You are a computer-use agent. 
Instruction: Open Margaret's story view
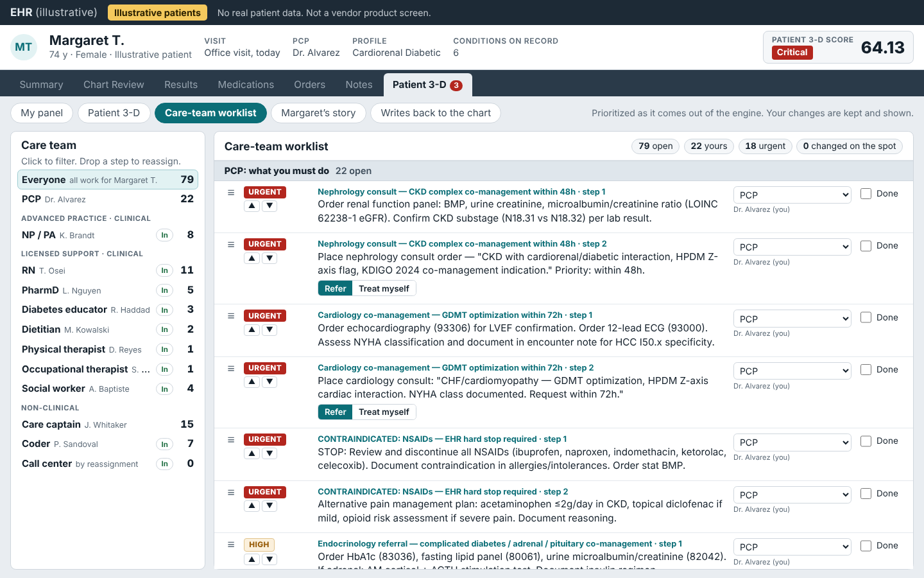click(x=318, y=113)
